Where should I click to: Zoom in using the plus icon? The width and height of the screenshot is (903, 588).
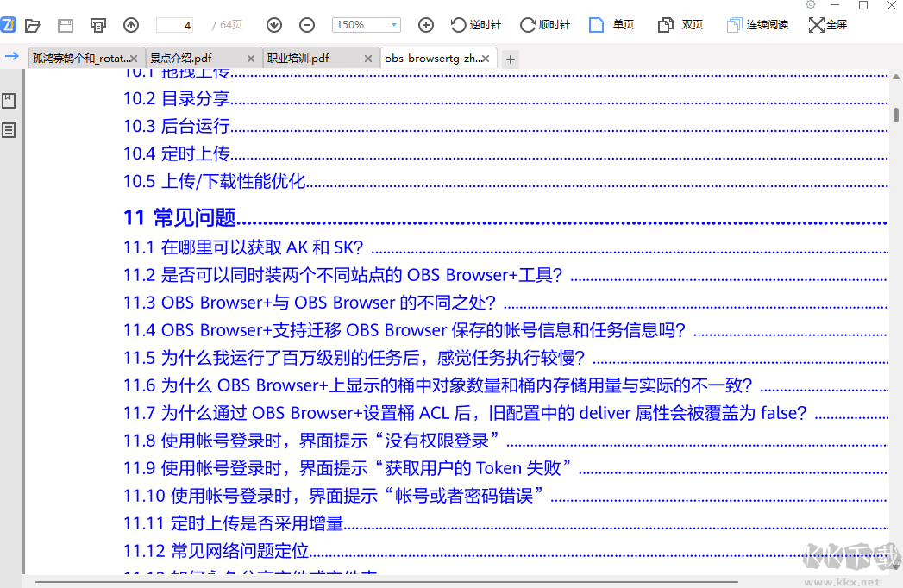[425, 25]
